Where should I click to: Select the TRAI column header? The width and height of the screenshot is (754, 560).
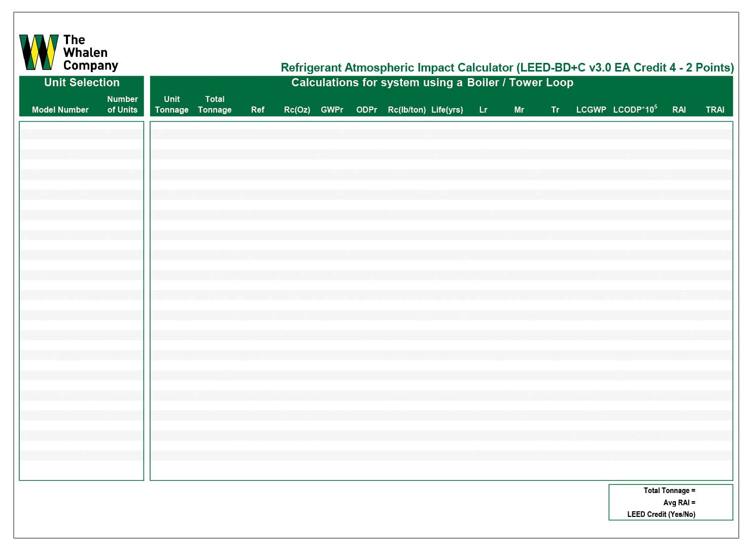[x=715, y=110]
